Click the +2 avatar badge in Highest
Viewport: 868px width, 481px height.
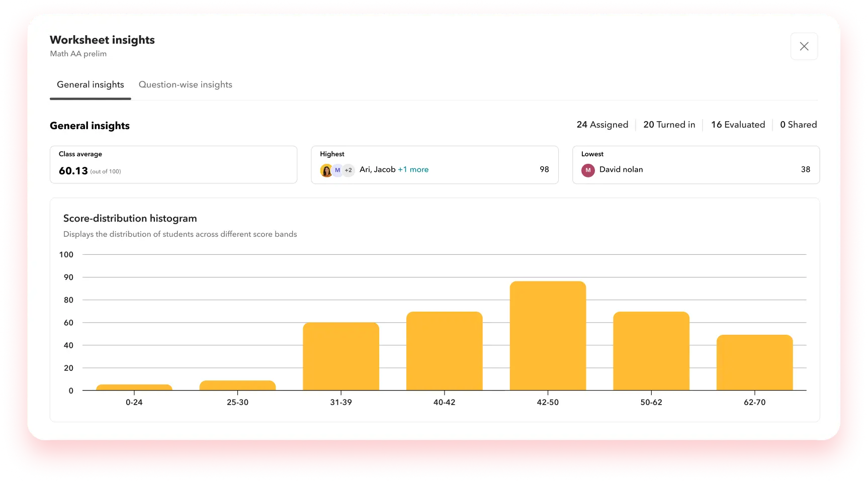pos(349,170)
